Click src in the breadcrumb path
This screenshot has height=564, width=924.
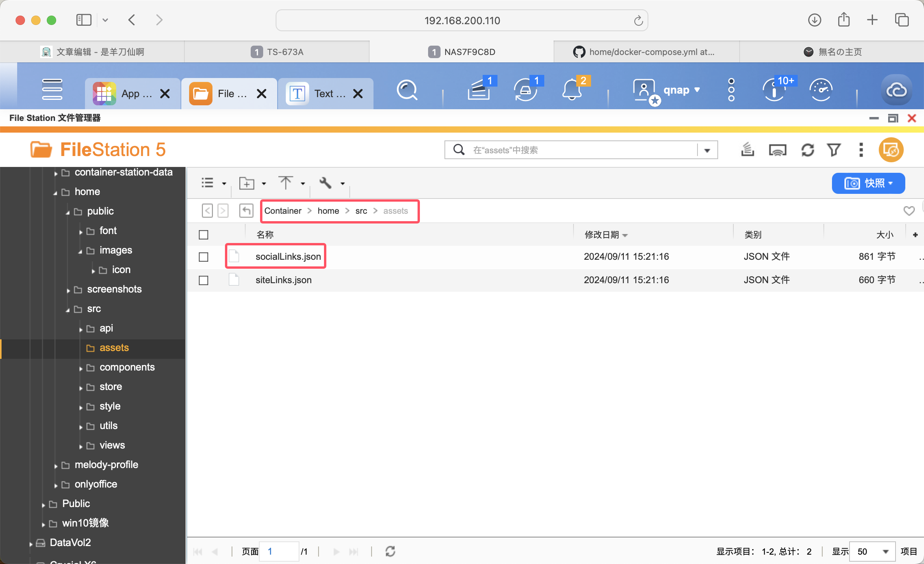(x=361, y=211)
